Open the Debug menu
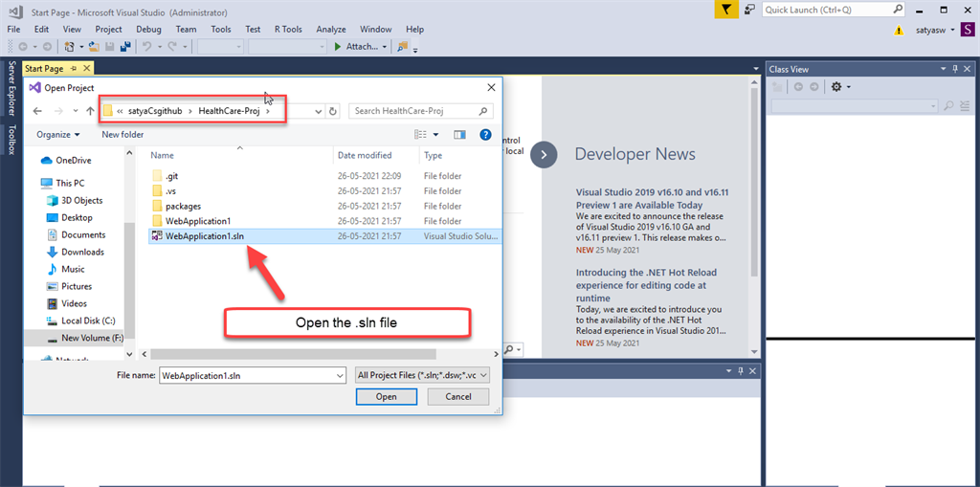 pyautogui.click(x=148, y=29)
